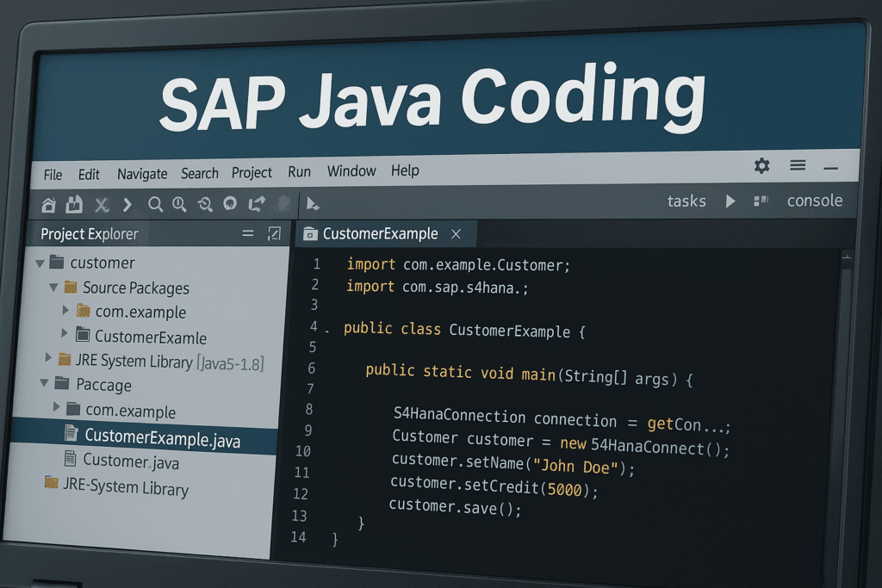
Task: Click the second magnifier inspect icon
Action: [179, 205]
